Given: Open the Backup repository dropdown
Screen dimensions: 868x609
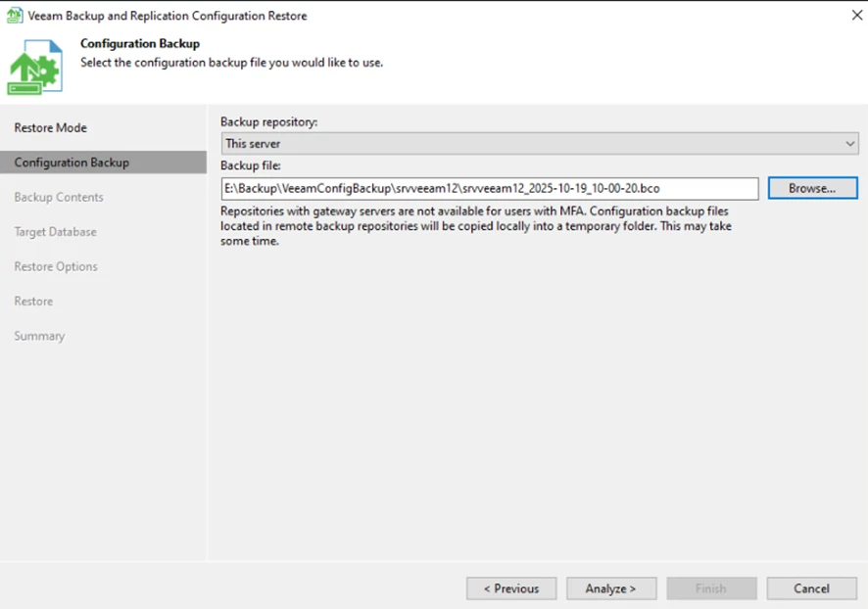Looking at the screenshot, I should coord(540,144).
